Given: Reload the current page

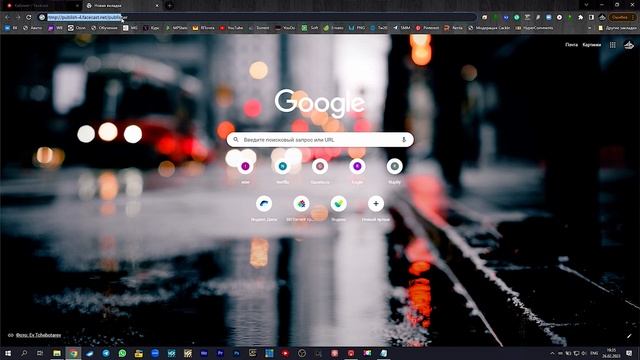Looking at the screenshot, I should click(29, 17).
